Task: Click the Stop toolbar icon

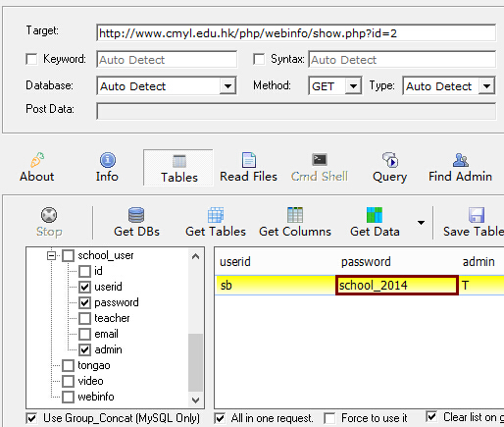Action: click(x=49, y=215)
